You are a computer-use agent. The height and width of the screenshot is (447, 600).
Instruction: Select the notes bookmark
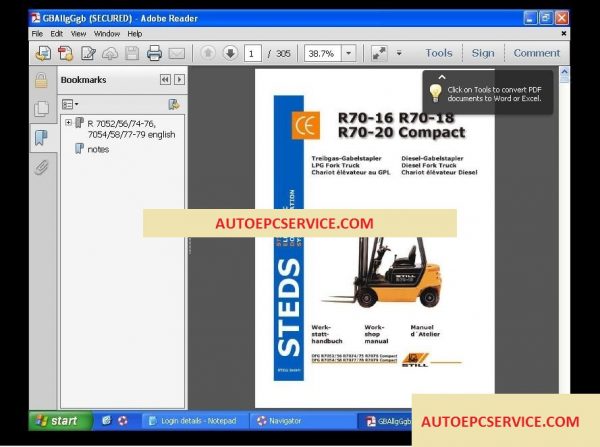[x=98, y=149]
